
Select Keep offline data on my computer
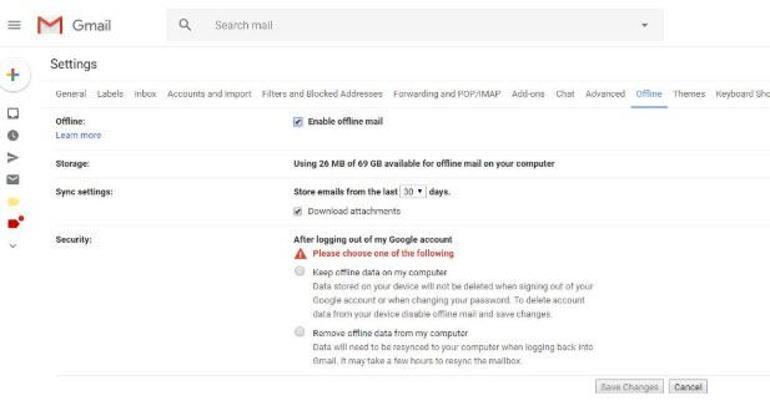(x=299, y=271)
